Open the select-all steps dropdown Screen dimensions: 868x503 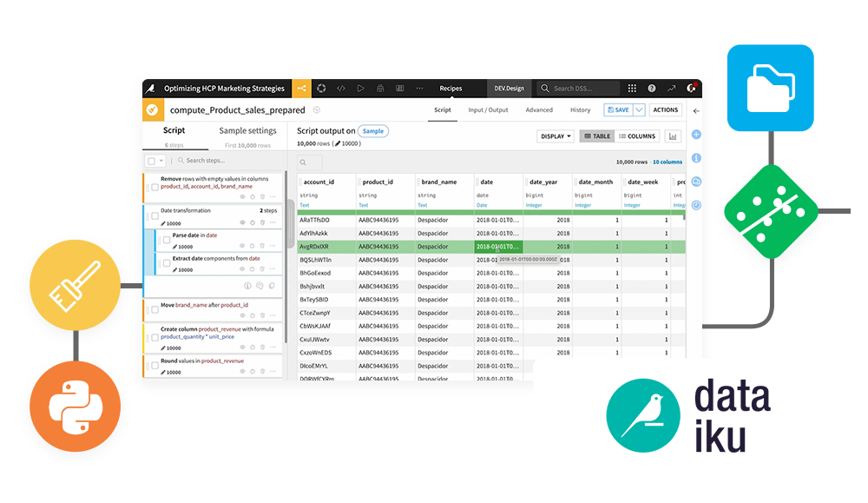point(161,162)
